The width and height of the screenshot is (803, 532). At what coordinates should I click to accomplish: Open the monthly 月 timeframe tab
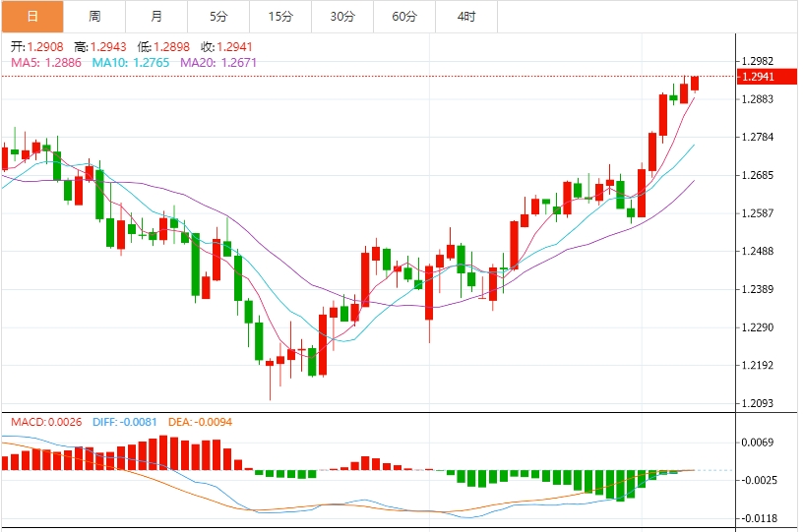coord(156,17)
